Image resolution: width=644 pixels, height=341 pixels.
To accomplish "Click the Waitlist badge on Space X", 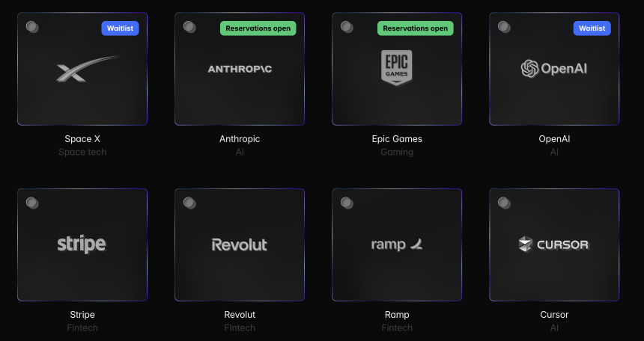I will [x=121, y=28].
